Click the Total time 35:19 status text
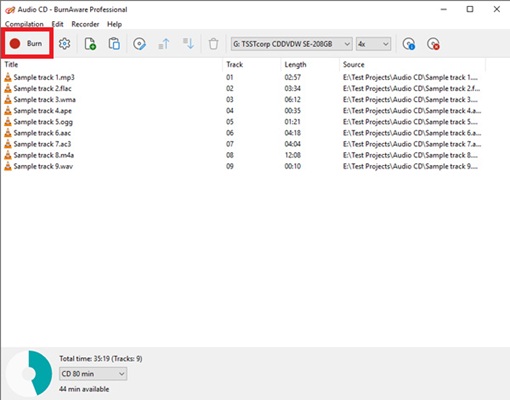510x400 pixels. (x=101, y=359)
